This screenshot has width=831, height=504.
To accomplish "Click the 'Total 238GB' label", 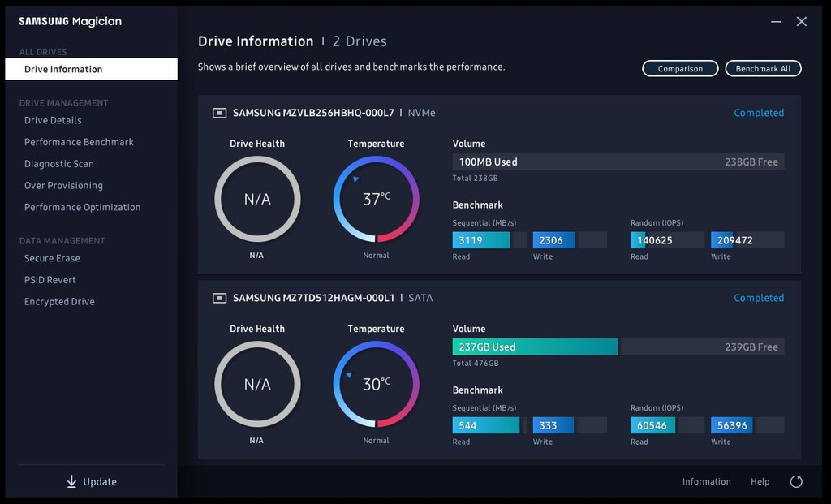I will [x=476, y=178].
